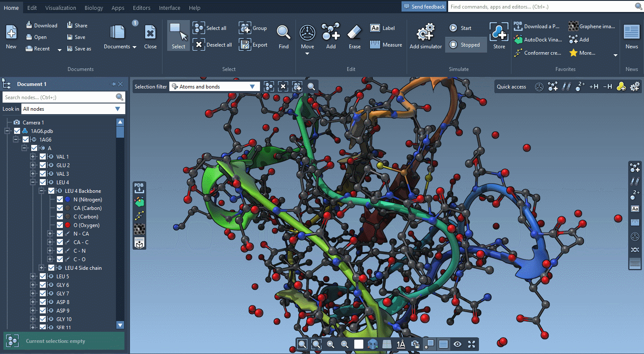Image resolution: width=644 pixels, height=354 pixels.
Task: Click the Add simulator gears icon
Action: pos(425,32)
